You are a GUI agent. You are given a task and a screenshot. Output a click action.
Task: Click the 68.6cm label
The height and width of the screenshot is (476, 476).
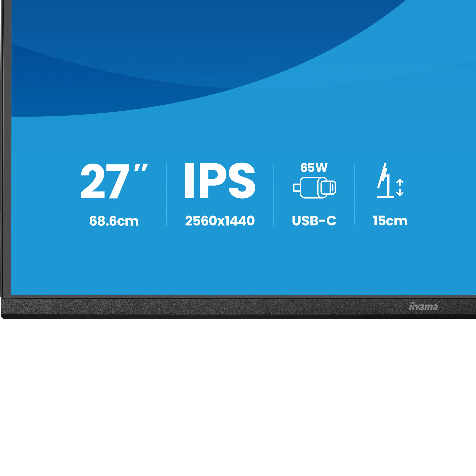coord(114,221)
